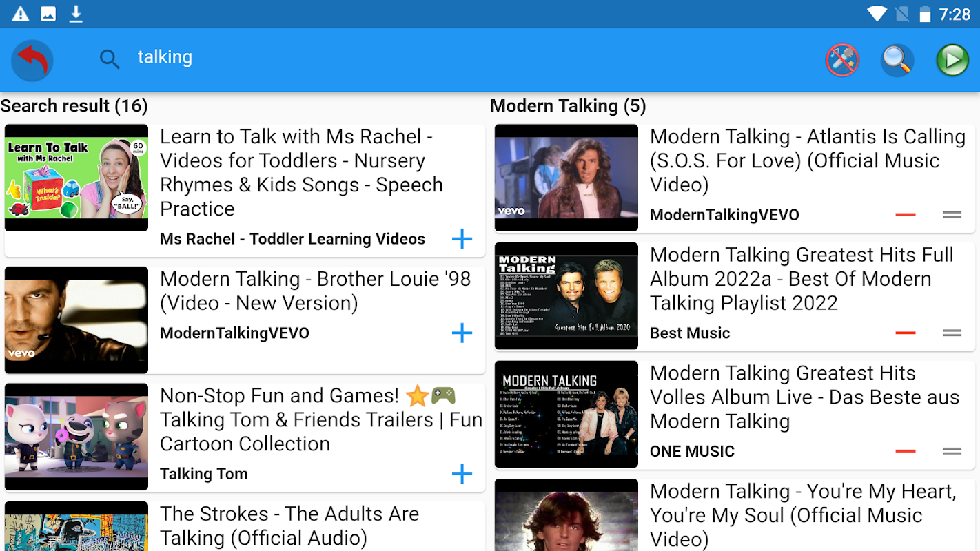Viewport: 980px width, 551px height.
Task: Tap channel name 'Best Music'
Action: tap(690, 333)
